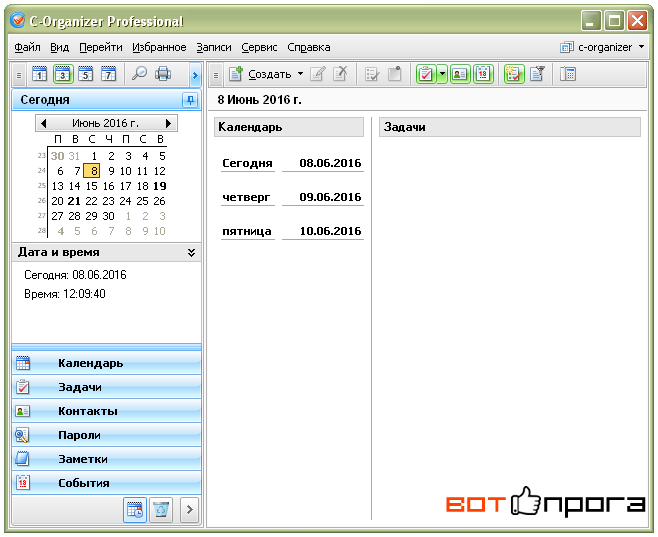The width and height of the screenshot is (658, 537).
Task: Click the printer icon
Action: click(163, 74)
